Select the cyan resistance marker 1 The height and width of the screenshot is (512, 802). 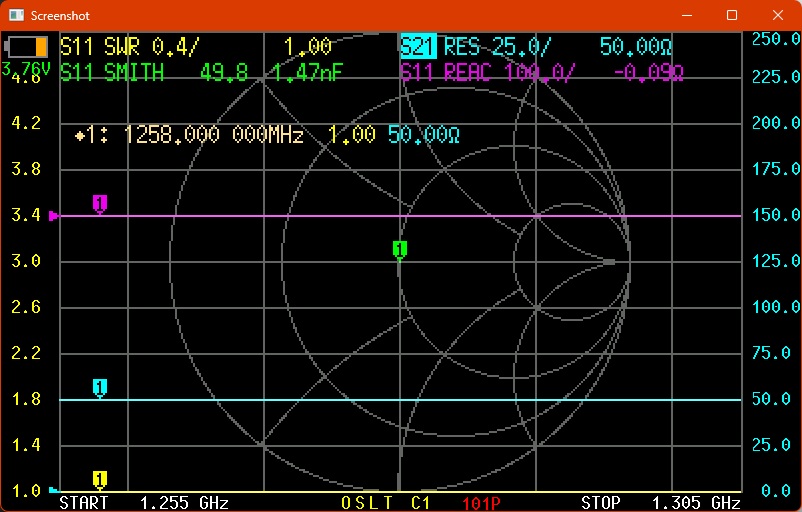point(100,388)
